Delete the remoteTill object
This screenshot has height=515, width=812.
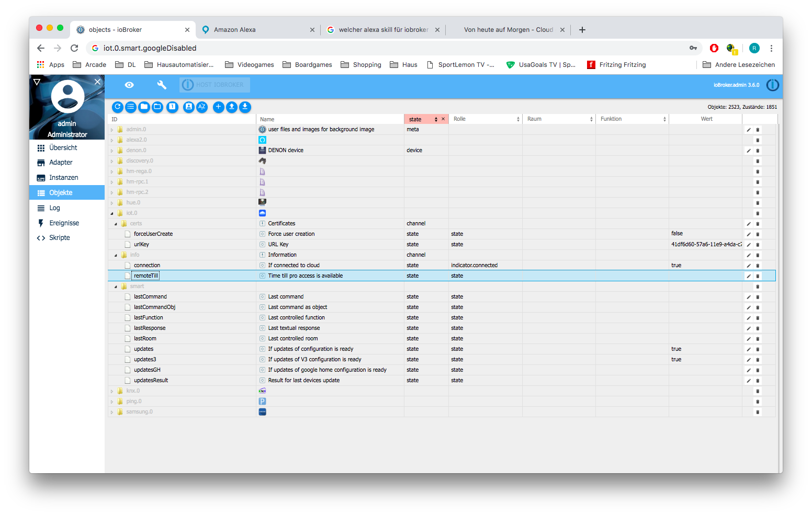(x=758, y=276)
